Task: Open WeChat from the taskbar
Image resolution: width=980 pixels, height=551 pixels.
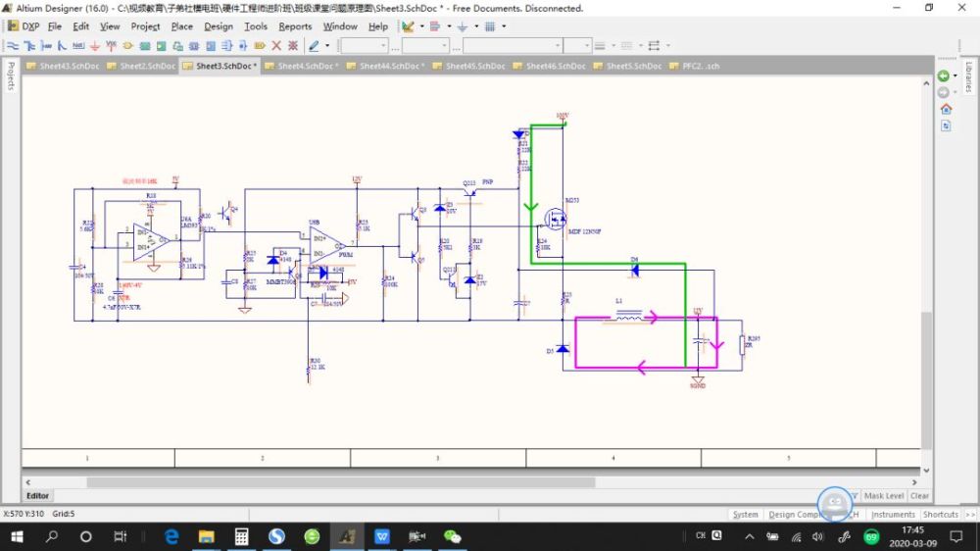Action: [x=452, y=536]
